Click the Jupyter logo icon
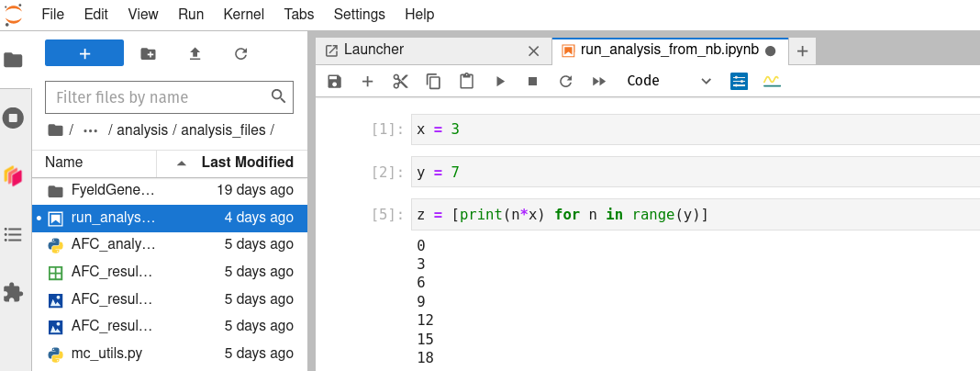 coord(13,14)
